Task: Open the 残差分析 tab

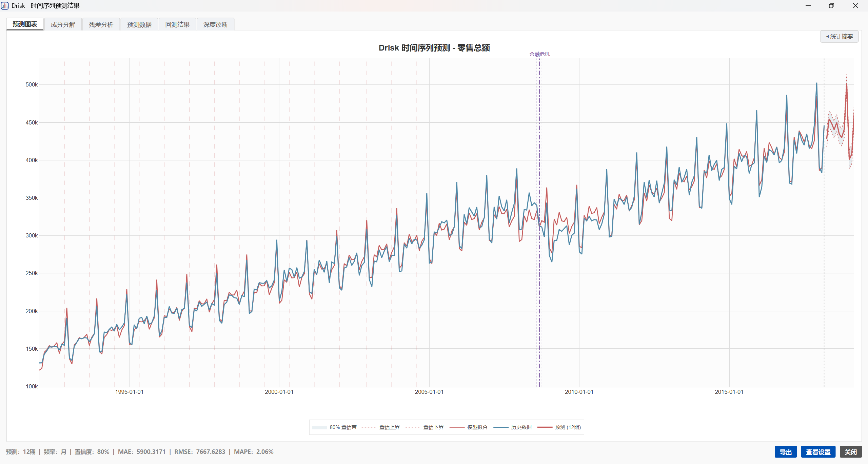Action: pyautogui.click(x=101, y=24)
